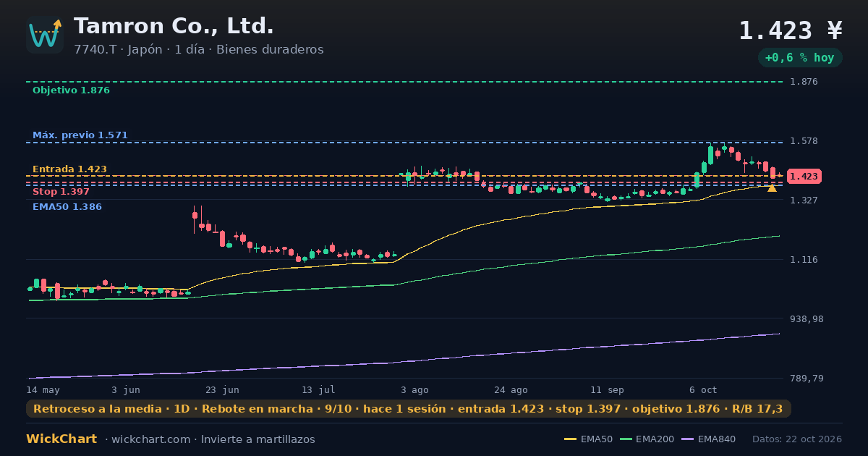Image resolution: width=868 pixels, height=456 pixels.
Task: Click the WickChart brand name in footer
Action: tap(61, 439)
